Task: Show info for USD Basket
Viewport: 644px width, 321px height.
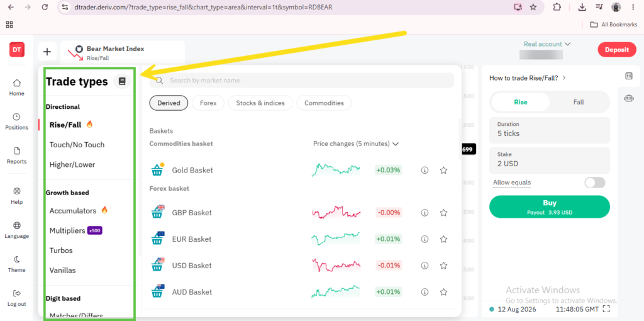Action: 425,266
